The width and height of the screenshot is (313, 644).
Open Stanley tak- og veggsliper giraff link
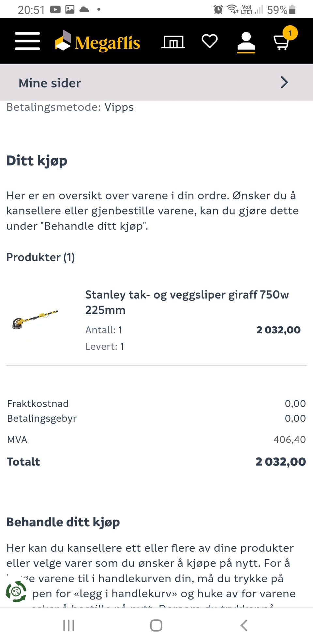(187, 302)
